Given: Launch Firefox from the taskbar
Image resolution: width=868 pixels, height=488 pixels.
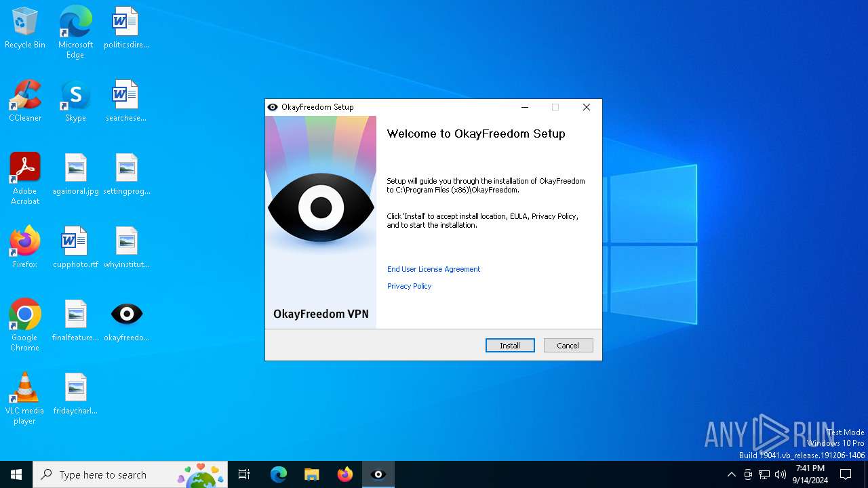Looking at the screenshot, I should tap(345, 474).
